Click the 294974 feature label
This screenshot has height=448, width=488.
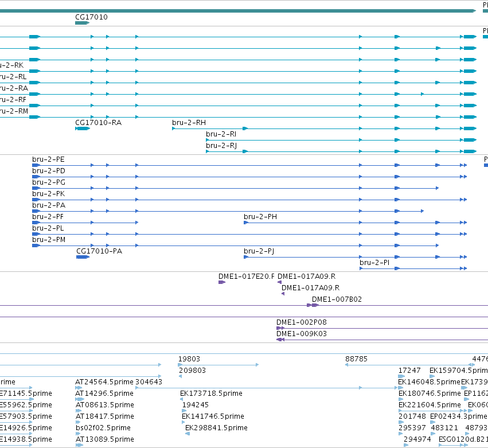coord(417,439)
